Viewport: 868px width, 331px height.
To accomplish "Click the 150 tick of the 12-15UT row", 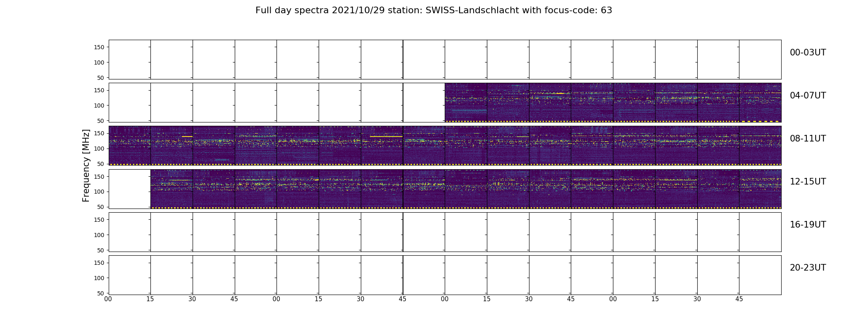I will pyautogui.click(x=99, y=177).
